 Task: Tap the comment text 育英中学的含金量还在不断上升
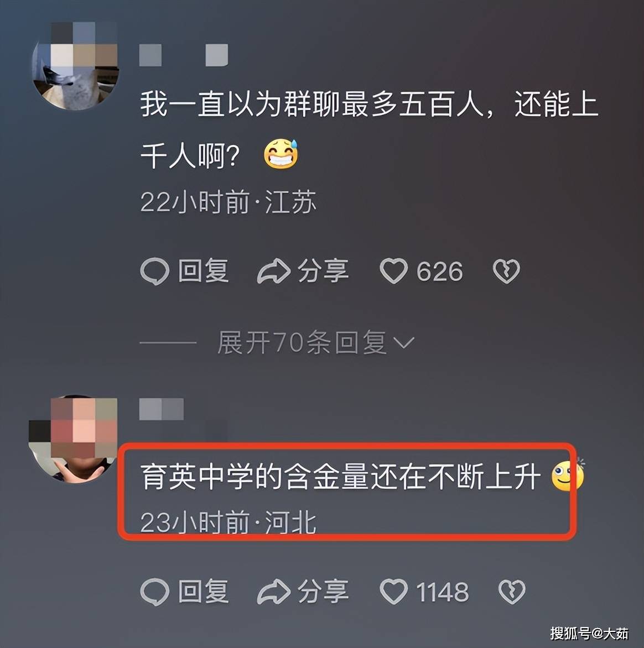click(x=341, y=476)
